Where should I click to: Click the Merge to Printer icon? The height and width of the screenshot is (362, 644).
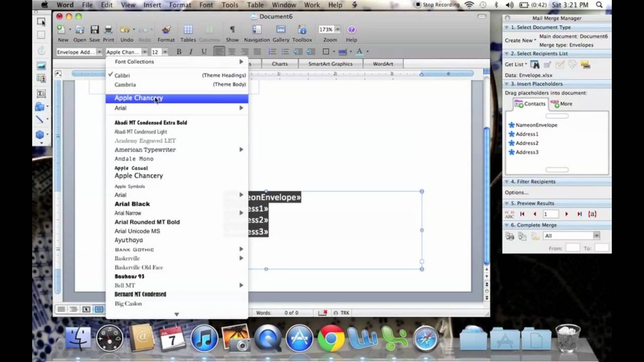510,236
